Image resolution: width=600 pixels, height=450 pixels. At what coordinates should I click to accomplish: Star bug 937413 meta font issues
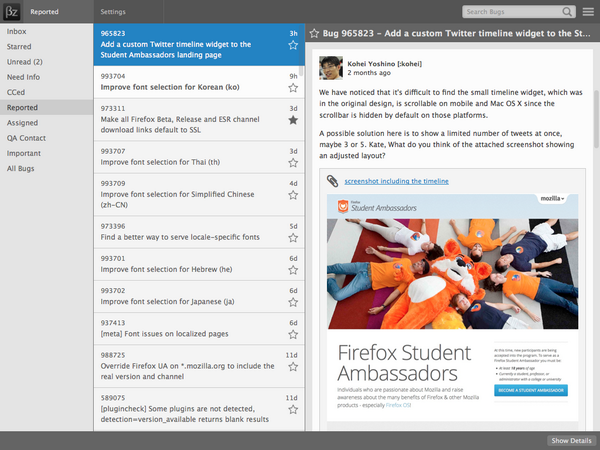point(293,334)
